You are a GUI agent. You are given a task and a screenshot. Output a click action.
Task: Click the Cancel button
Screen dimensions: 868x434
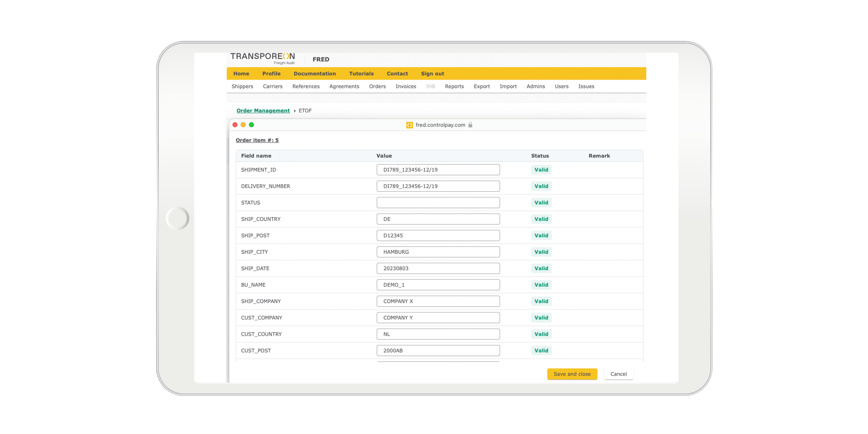(618, 374)
